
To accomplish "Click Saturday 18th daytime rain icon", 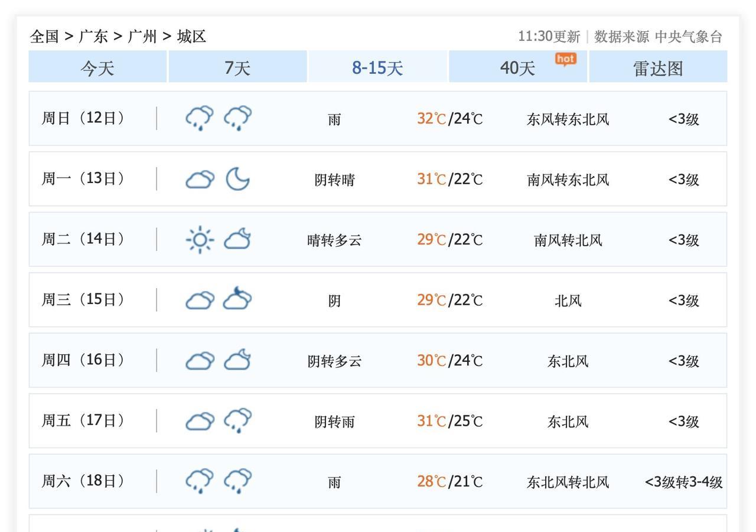I will 200,481.
